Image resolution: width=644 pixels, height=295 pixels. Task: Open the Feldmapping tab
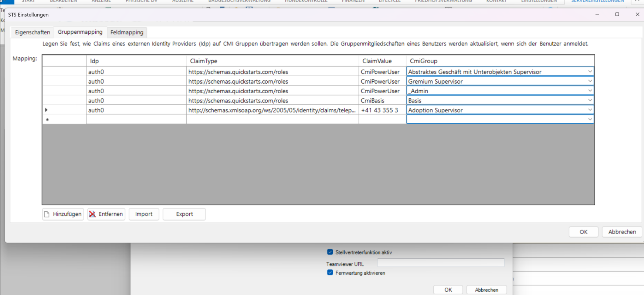pos(127,32)
